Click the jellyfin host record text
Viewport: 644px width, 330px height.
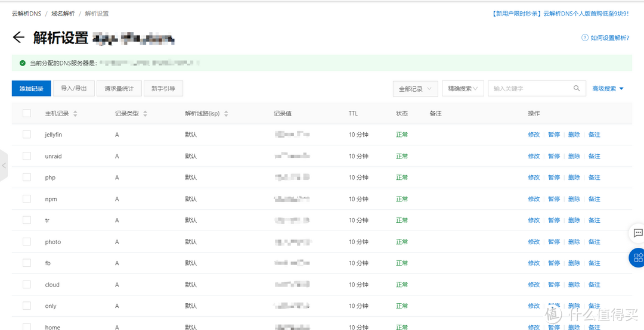pyautogui.click(x=54, y=135)
